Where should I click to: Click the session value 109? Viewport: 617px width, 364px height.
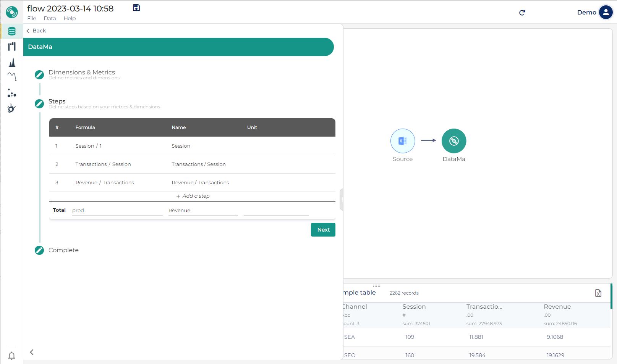point(410,337)
